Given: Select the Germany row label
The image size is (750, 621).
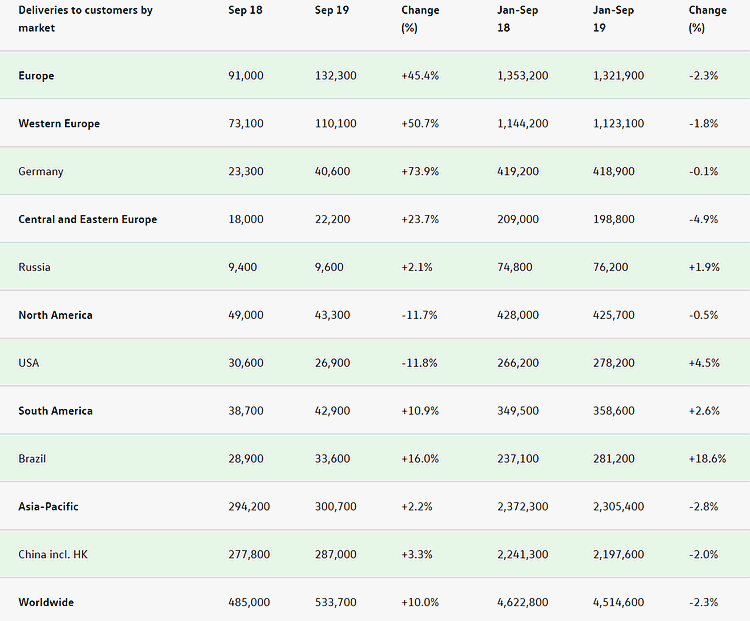Looking at the screenshot, I should click(41, 172).
